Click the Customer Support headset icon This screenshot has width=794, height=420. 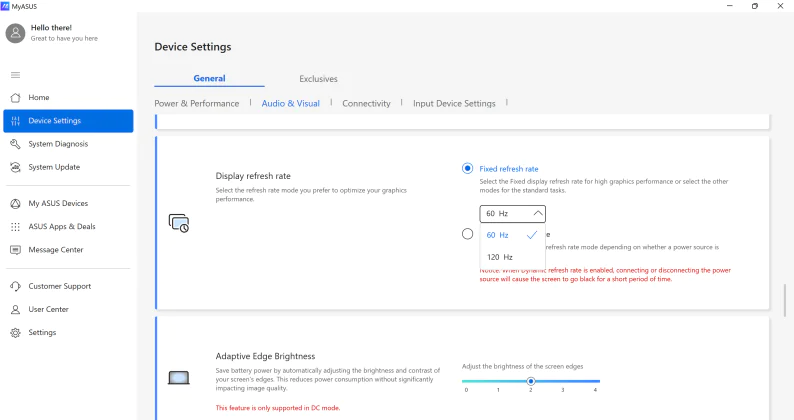coord(16,286)
